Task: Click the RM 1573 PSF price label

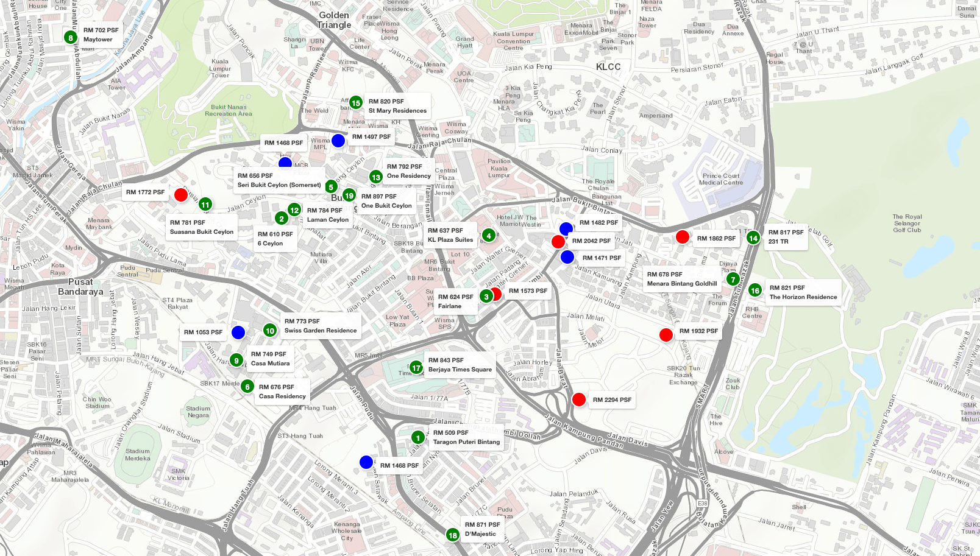Action: [528, 291]
